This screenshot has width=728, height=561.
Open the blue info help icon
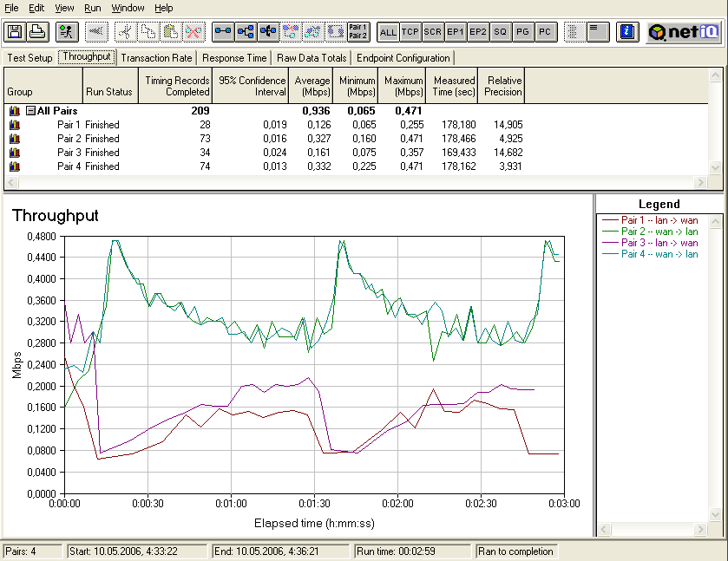click(x=627, y=32)
